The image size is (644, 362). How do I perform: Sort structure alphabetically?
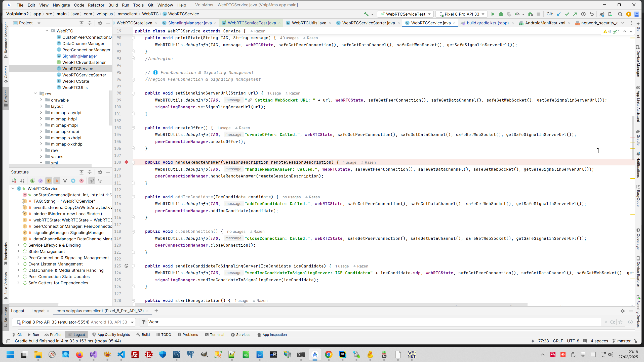pos(22,180)
